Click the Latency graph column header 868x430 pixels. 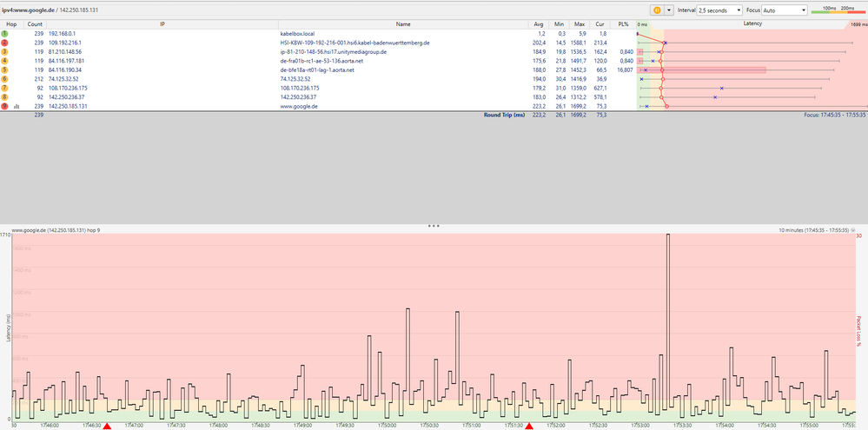pos(752,23)
